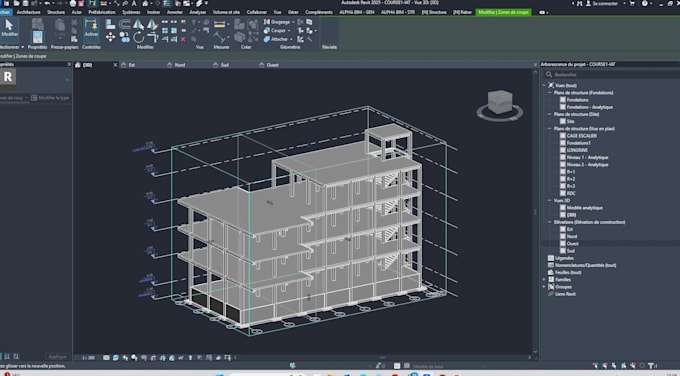The image size is (680, 376).
Task: Close the {3D} view tab
Action: coord(115,65)
